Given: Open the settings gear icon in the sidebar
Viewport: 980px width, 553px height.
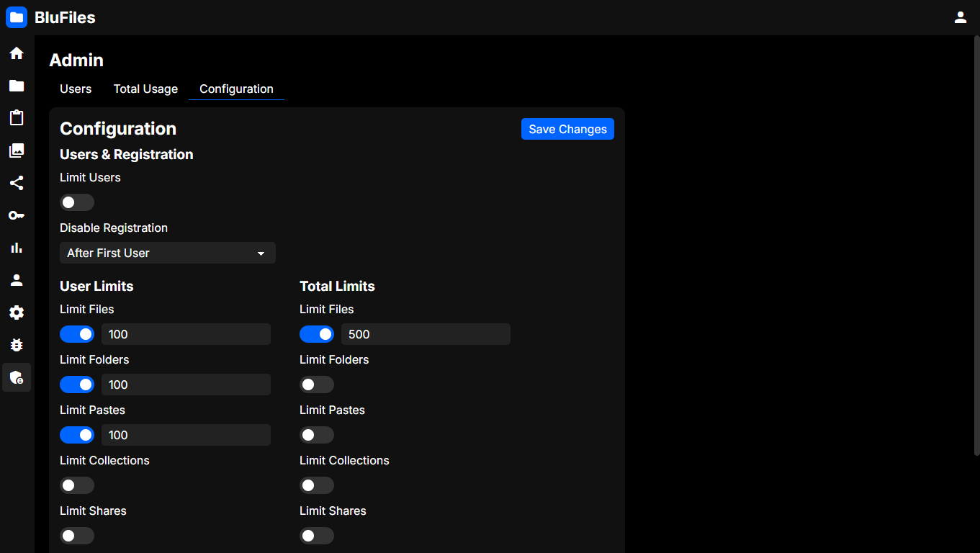Looking at the screenshot, I should coord(17,313).
